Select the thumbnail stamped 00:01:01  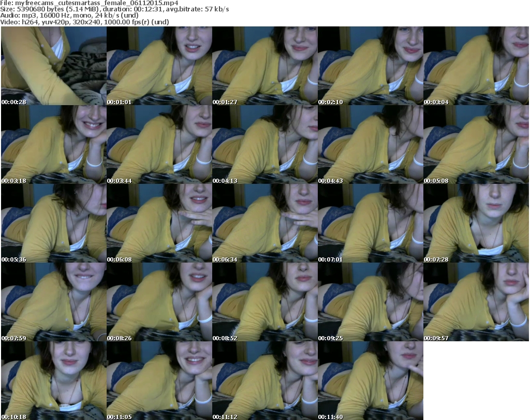click(x=159, y=66)
